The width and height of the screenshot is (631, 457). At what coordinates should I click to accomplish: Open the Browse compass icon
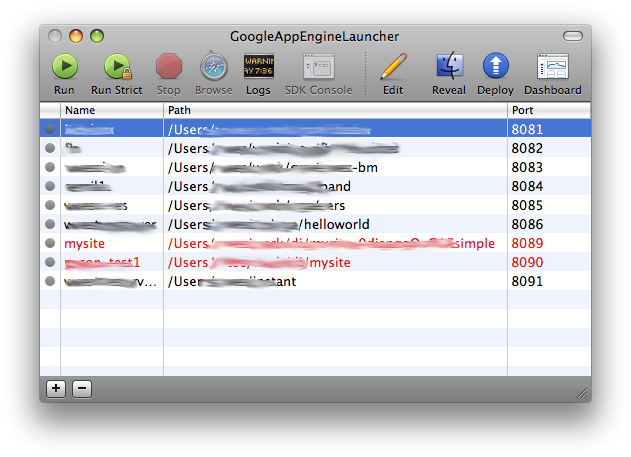(x=213, y=67)
